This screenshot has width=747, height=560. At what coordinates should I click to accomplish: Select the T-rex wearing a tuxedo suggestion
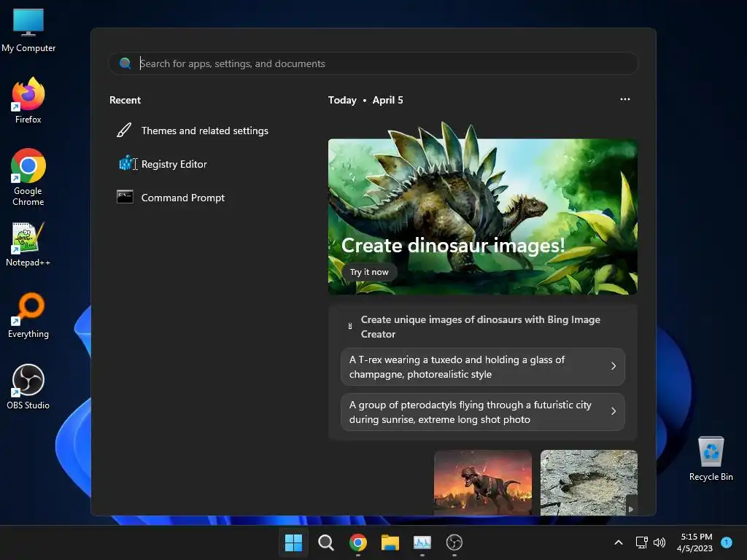click(483, 367)
